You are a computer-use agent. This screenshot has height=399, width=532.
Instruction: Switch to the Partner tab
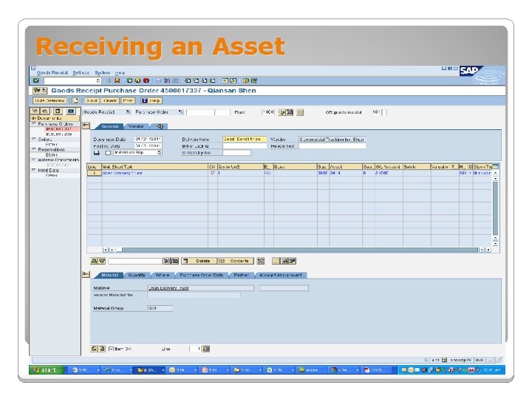(x=242, y=275)
